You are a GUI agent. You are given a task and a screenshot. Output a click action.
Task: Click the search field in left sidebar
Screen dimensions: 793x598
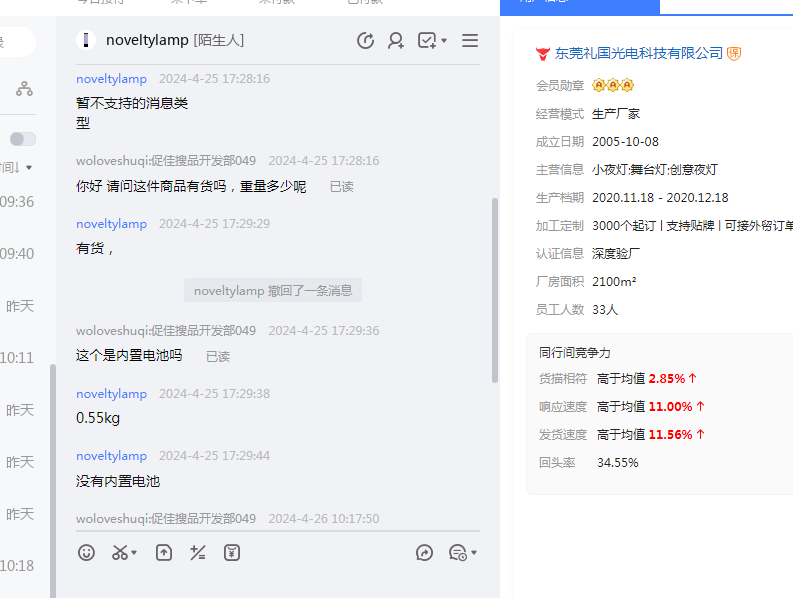[17, 41]
